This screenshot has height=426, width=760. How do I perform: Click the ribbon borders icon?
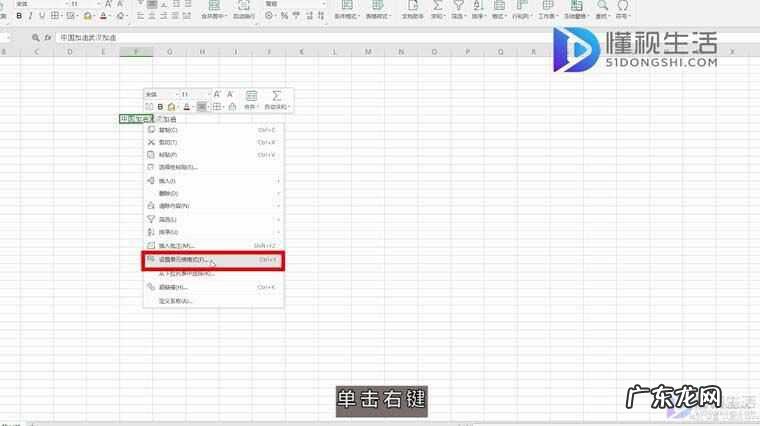coord(55,16)
